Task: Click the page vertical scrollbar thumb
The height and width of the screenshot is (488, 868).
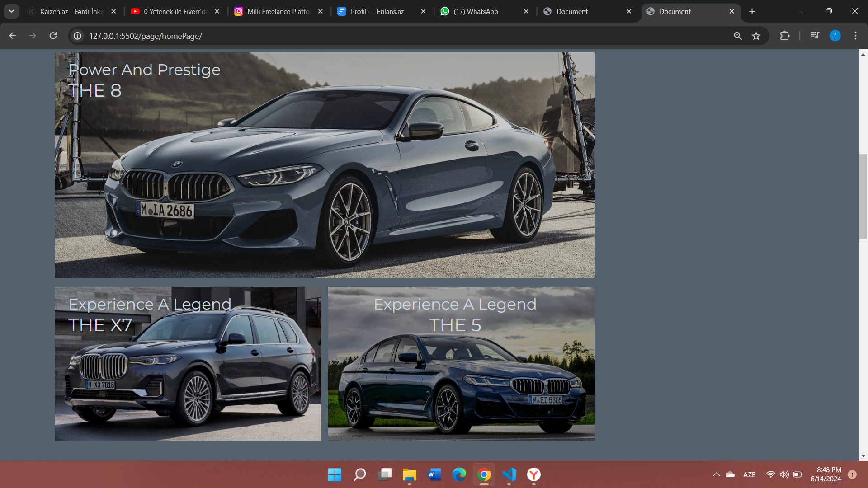Action: click(x=863, y=197)
